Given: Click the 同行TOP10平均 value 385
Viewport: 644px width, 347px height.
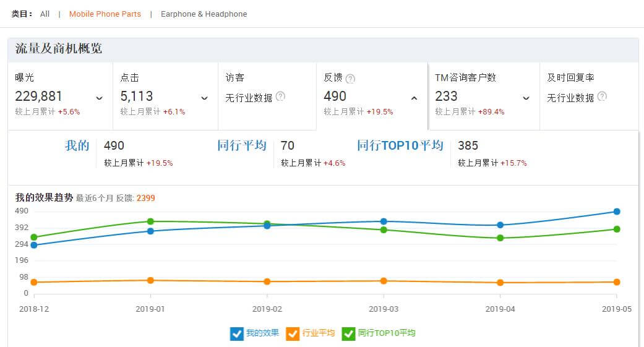Looking at the screenshot, I should coord(468,146).
